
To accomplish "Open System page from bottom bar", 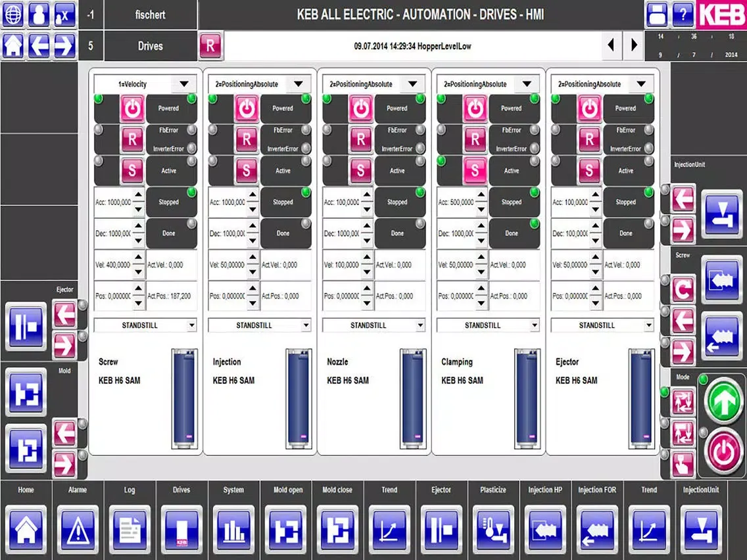I will pos(233,529).
